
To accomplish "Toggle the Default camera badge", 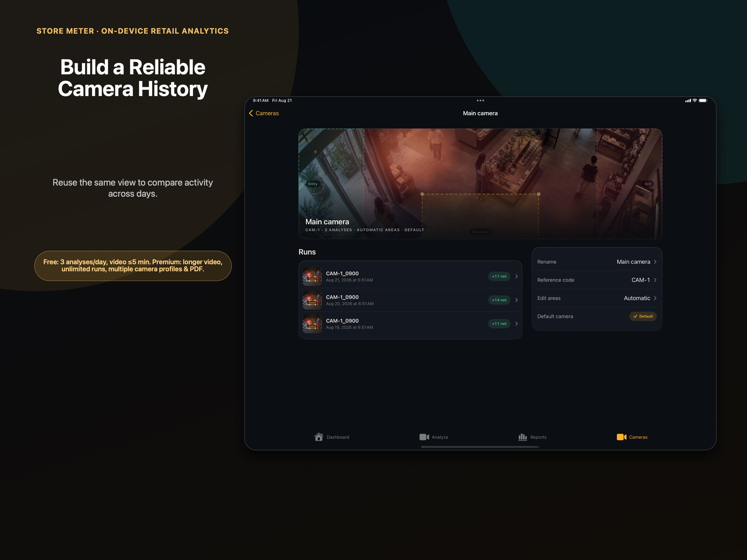I will click(x=643, y=316).
